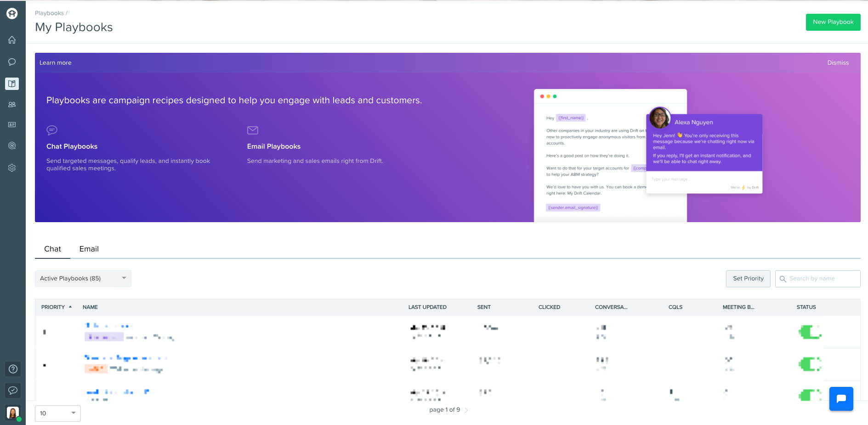The height and width of the screenshot is (425, 868).
Task: Click the page 1 of 9 indicator
Action: (444, 410)
